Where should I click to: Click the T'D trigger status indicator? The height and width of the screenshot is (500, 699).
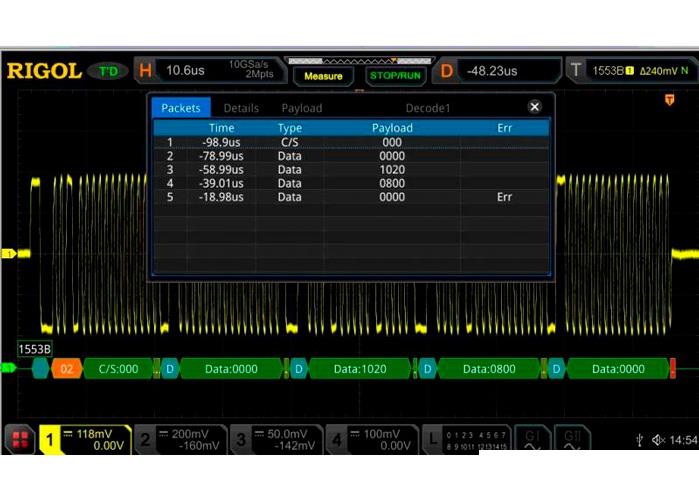click(x=108, y=72)
